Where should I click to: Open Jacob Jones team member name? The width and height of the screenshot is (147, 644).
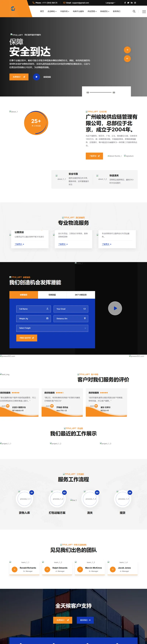(x=124, y=568)
